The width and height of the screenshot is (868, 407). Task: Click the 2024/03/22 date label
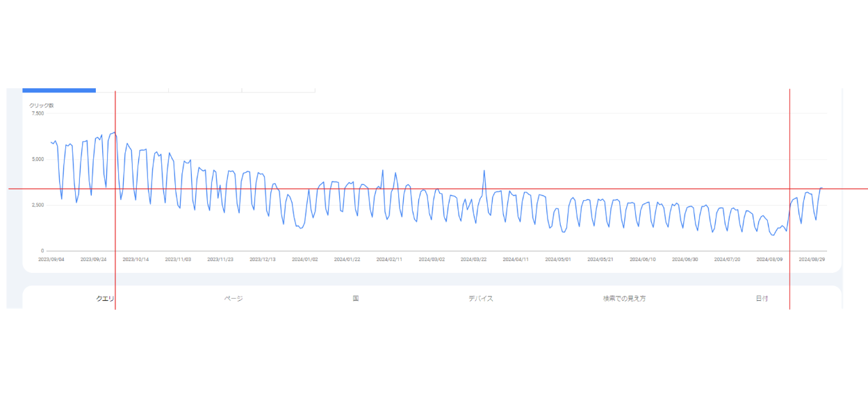tap(474, 259)
